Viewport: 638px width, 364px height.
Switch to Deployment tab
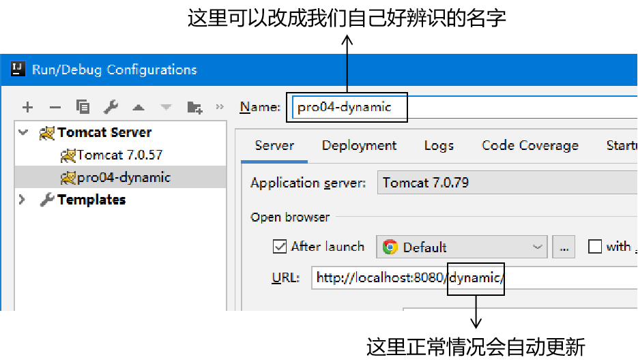click(x=359, y=145)
